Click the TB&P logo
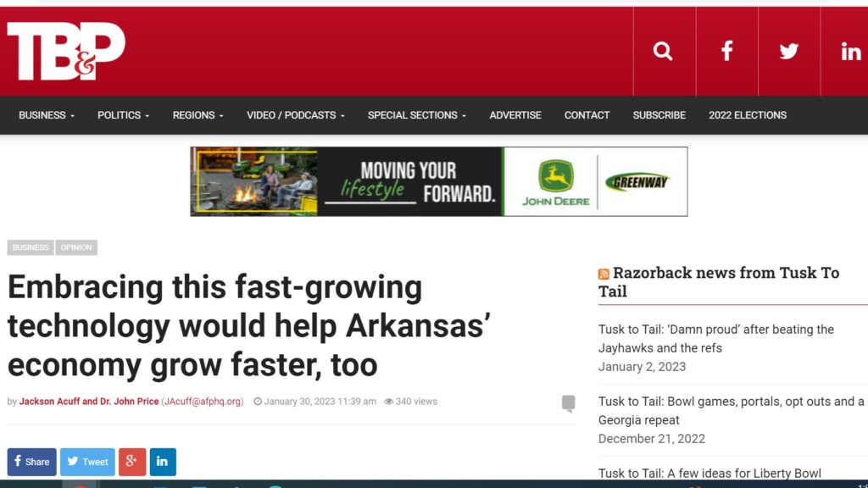 point(66,52)
